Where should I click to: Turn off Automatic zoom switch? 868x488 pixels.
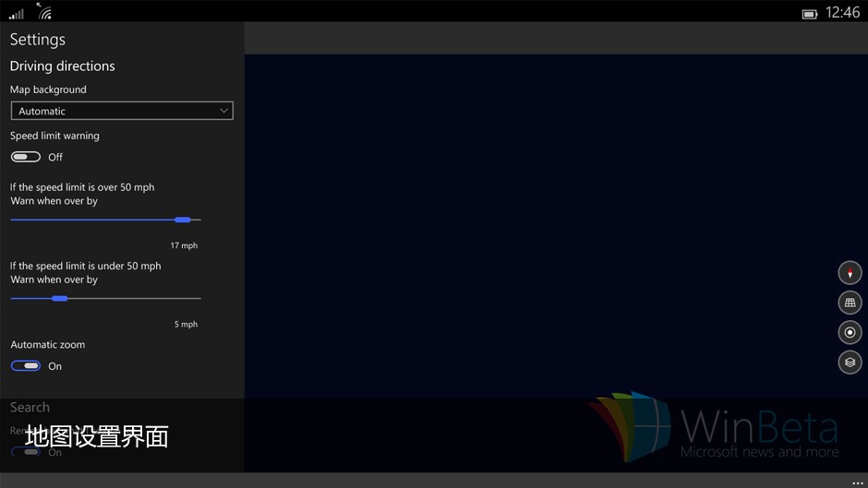[x=26, y=365]
